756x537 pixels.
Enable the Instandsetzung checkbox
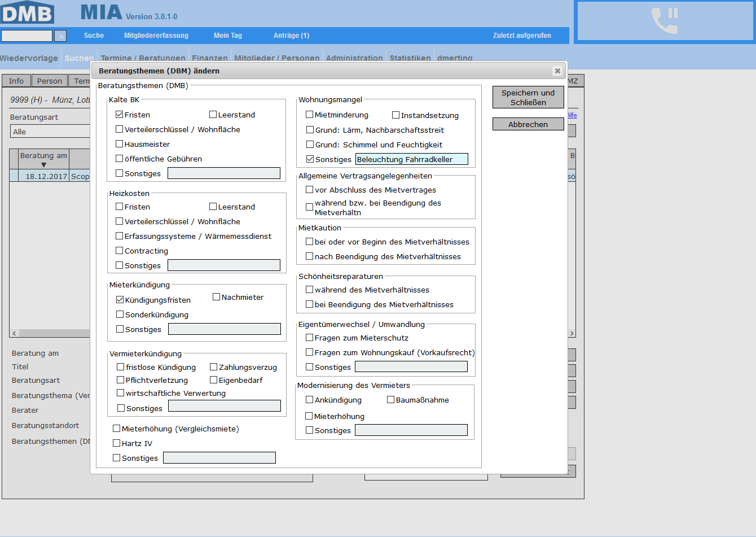pos(396,115)
